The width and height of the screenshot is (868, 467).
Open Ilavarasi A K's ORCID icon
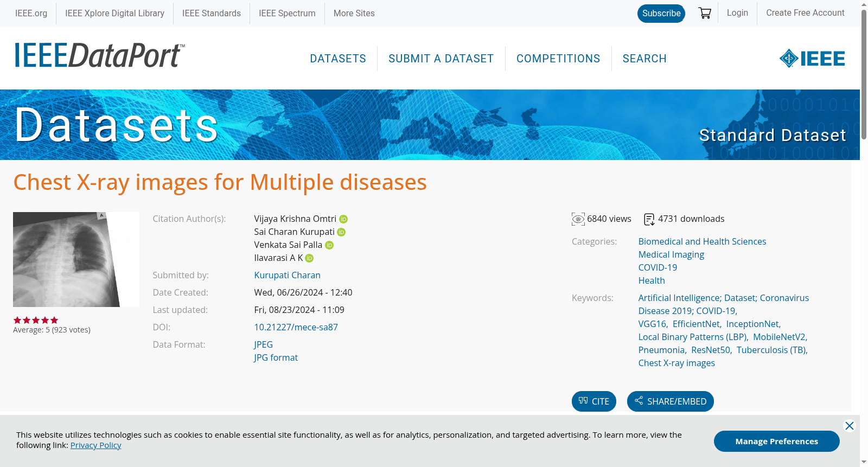tap(309, 258)
